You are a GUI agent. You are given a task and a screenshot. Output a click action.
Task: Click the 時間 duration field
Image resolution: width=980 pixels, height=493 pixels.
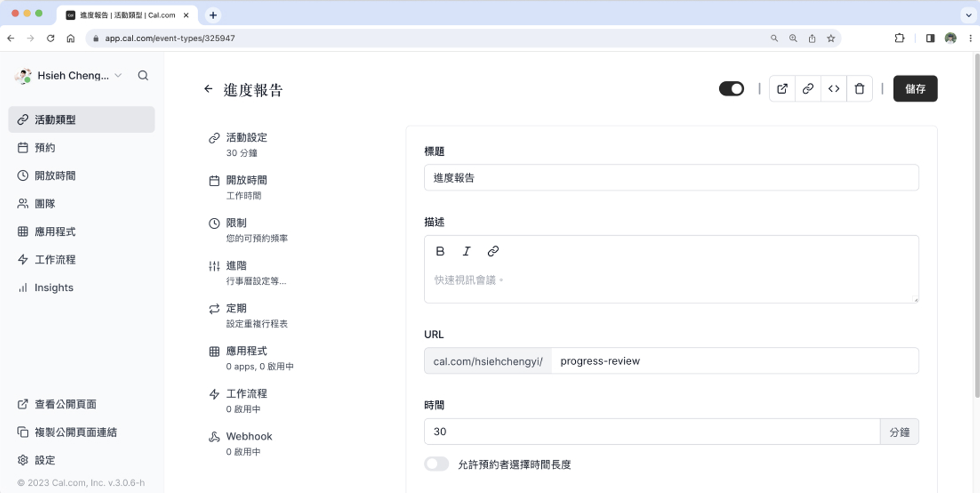pyautogui.click(x=652, y=432)
